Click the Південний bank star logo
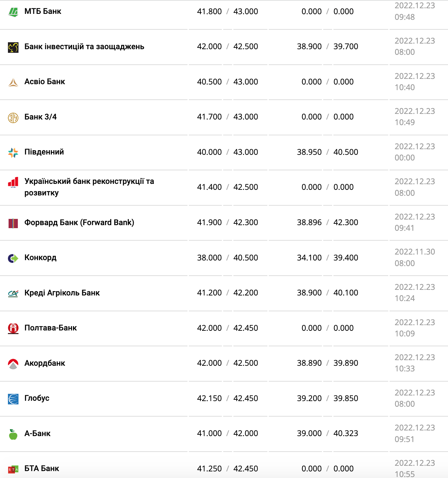The width and height of the screenshot is (448, 478). (x=13, y=153)
